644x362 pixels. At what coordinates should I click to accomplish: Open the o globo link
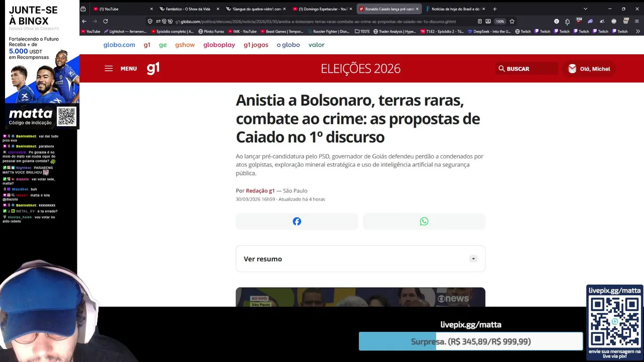click(288, 45)
